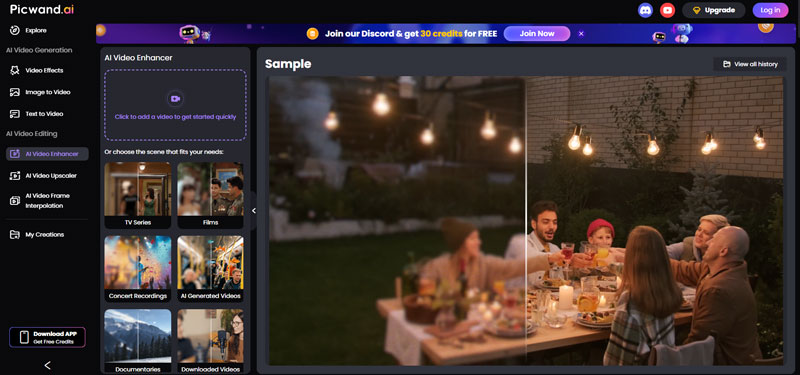
Task: Select the Concert Recordings scene thumbnail
Action: click(138, 269)
